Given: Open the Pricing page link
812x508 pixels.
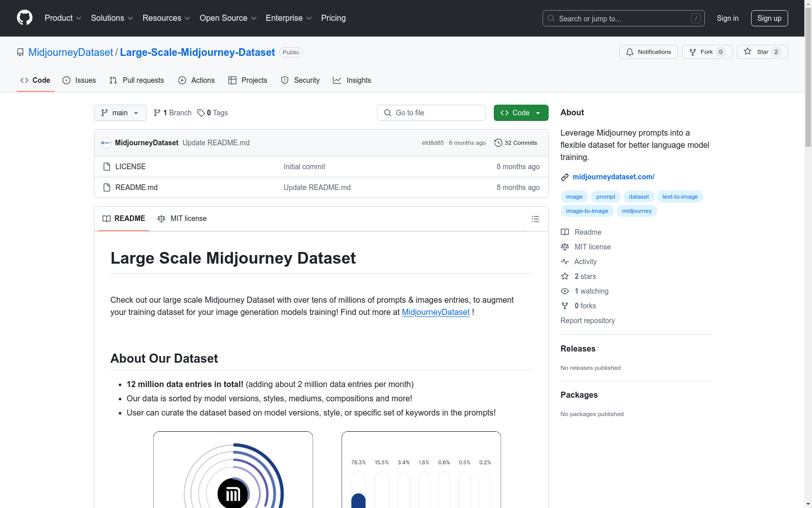Looking at the screenshot, I should coord(333,18).
